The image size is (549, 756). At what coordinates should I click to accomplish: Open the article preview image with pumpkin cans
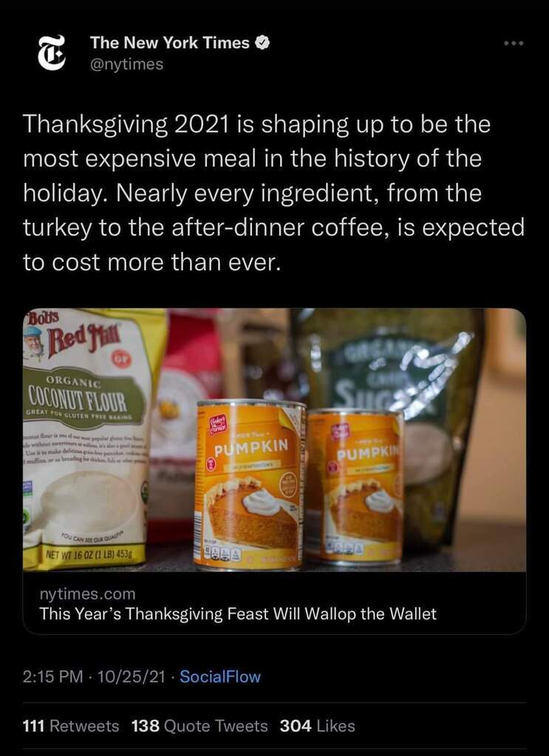275,440
